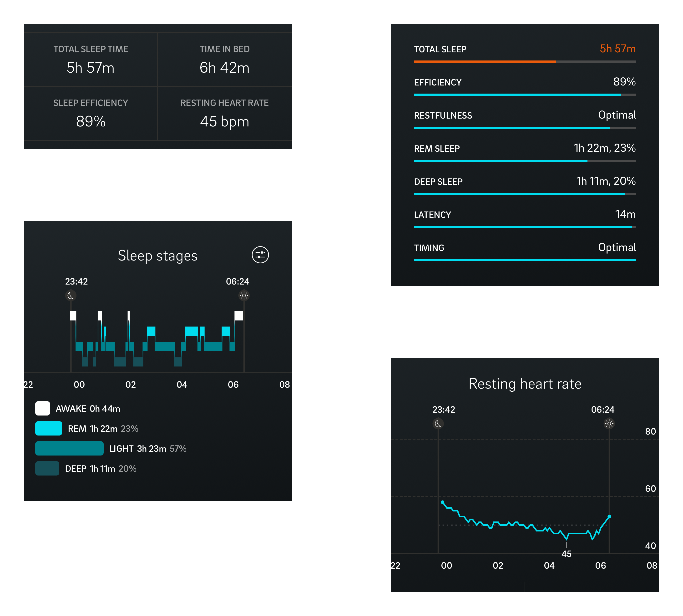
Task: Select the REM bright cyan legend swatch
Action: click(49, 428)
